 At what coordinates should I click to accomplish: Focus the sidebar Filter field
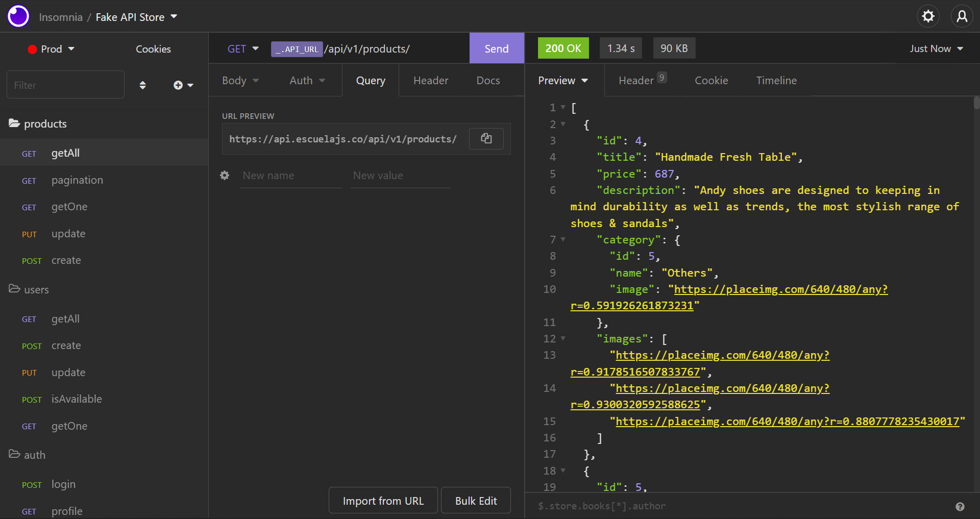point(65,85)
